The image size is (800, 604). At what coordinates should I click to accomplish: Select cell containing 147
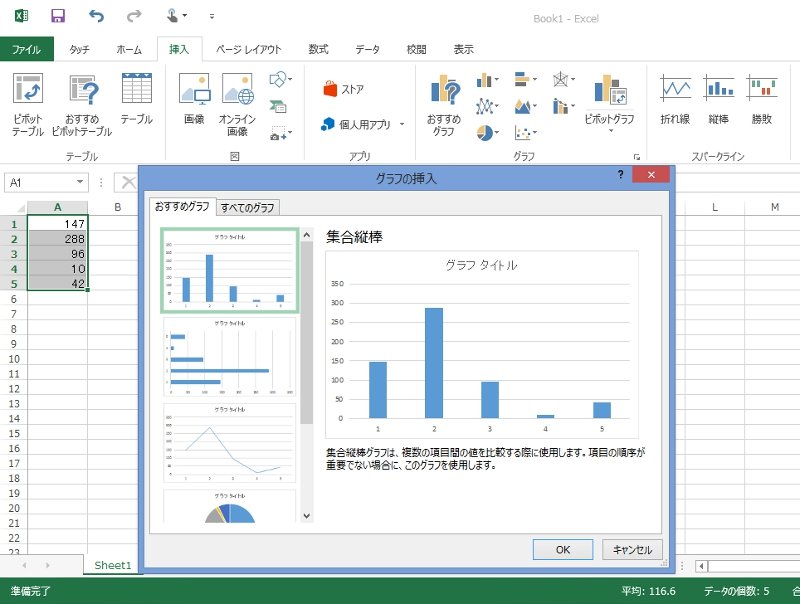tap(58, 223)
